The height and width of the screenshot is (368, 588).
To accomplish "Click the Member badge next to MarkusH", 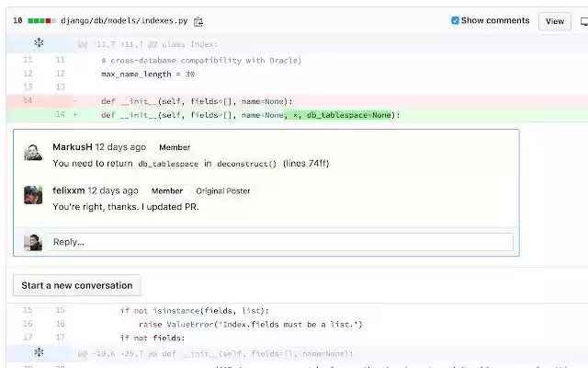I will click(175, 147).
